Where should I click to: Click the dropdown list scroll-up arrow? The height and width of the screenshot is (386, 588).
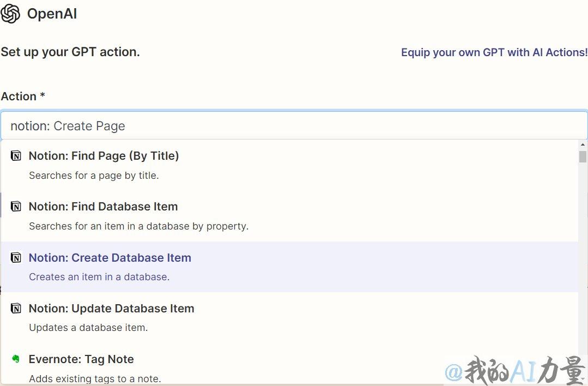coord(583,144)
